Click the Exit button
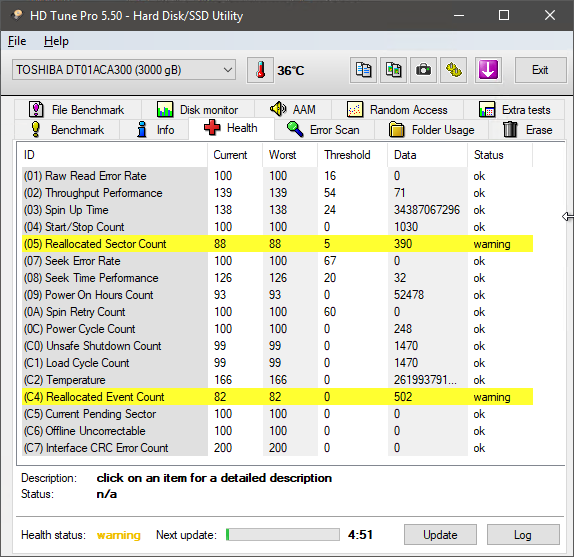Screen dimensions: 574x557 (540, 70)
